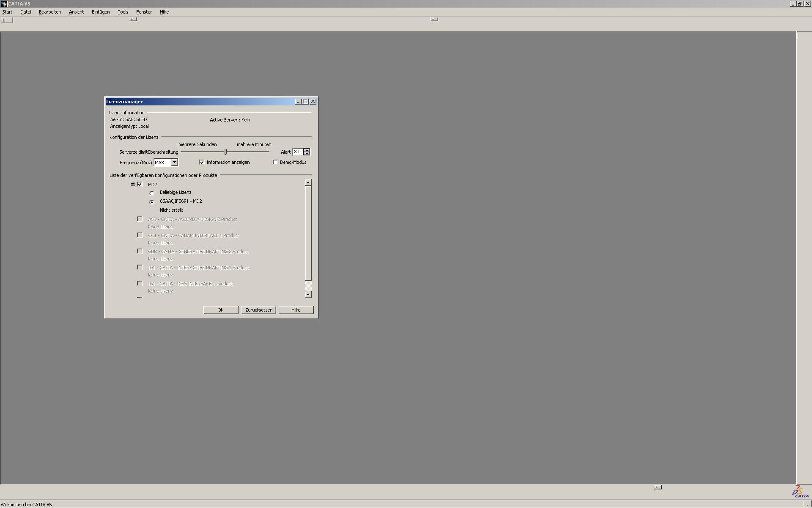The image size is (812, 508).
Task: Minimize the CATIA V5 main window
Action: (793, 3)
